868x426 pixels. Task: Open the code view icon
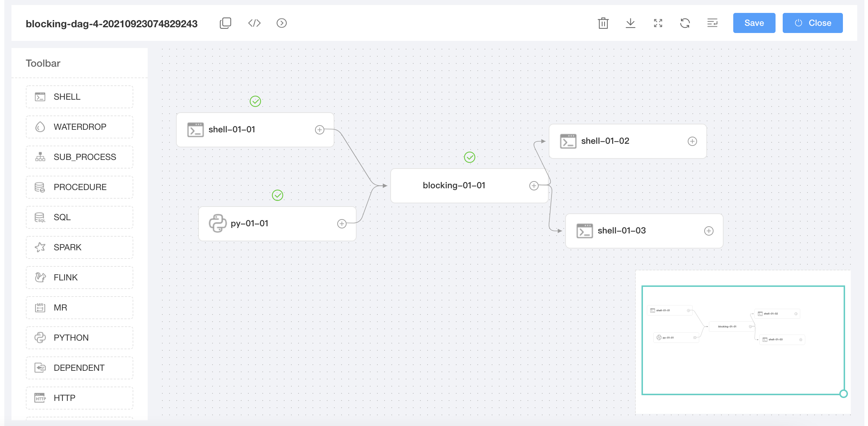click(x=254, y=23)
